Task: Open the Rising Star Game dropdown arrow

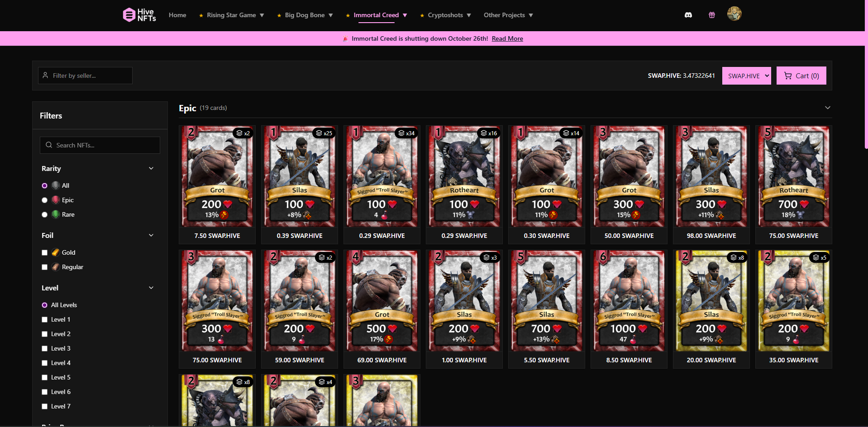Action: click(x=262, y=15)
